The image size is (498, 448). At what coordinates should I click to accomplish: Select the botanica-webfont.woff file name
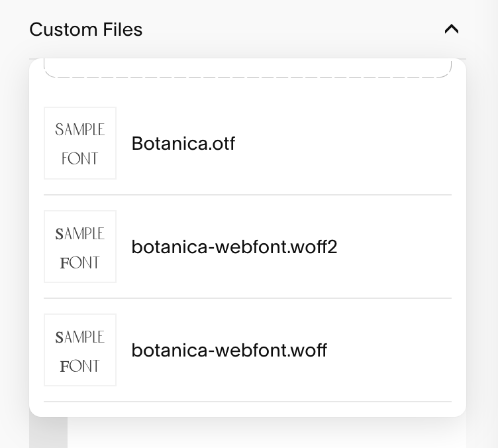(x=229, y=350)
